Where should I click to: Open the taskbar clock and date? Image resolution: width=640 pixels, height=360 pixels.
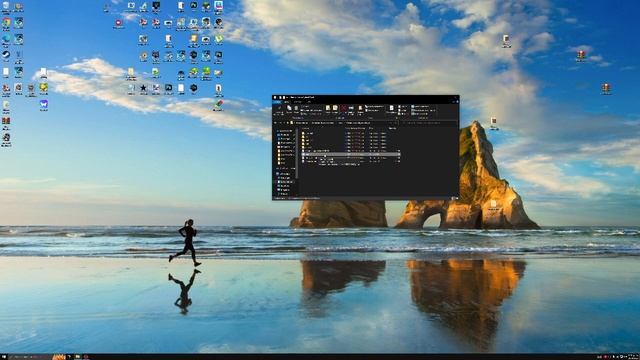click(x=633, y=357)
